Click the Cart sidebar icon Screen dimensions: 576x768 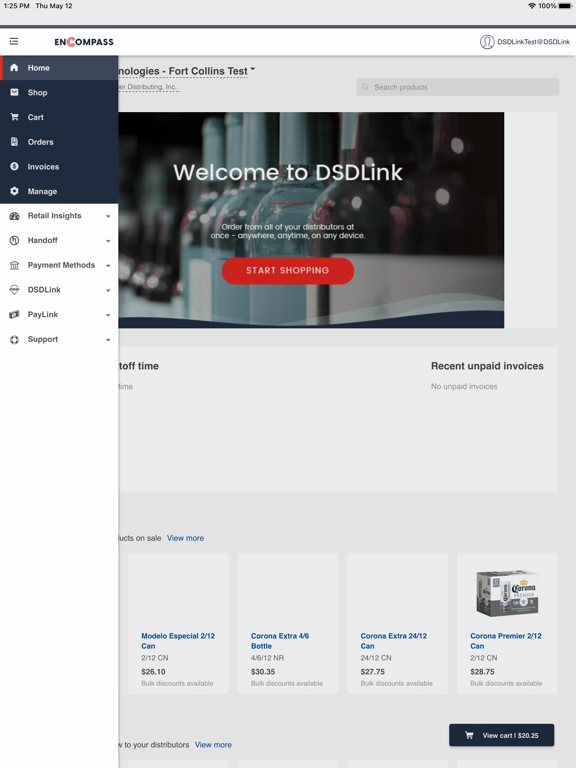(14, 117)
